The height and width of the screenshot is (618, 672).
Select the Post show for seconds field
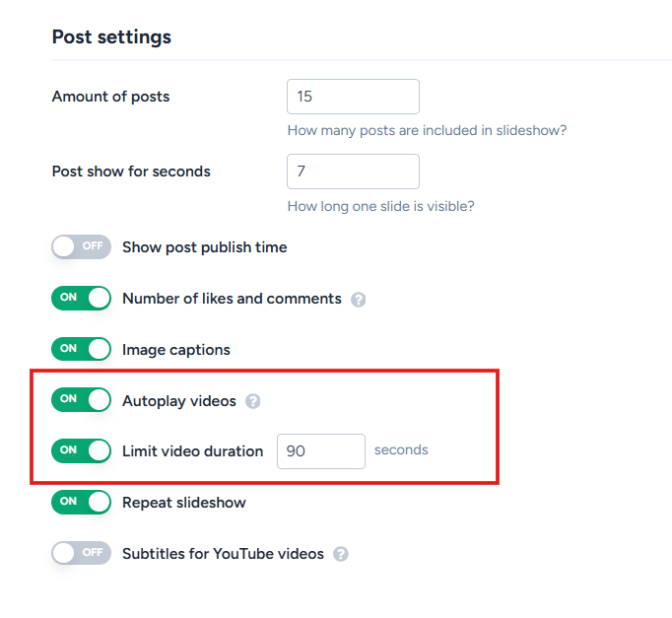353,172
